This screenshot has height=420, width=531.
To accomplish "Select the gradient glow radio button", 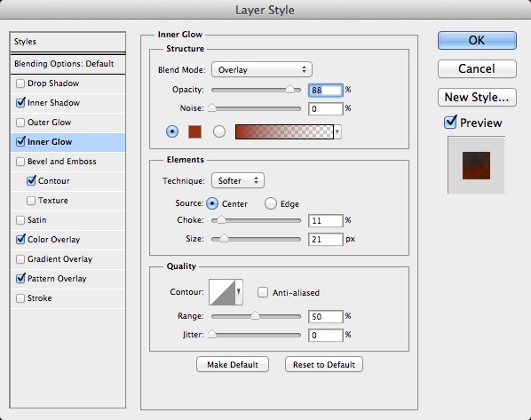I will click(x=219, y=131).
